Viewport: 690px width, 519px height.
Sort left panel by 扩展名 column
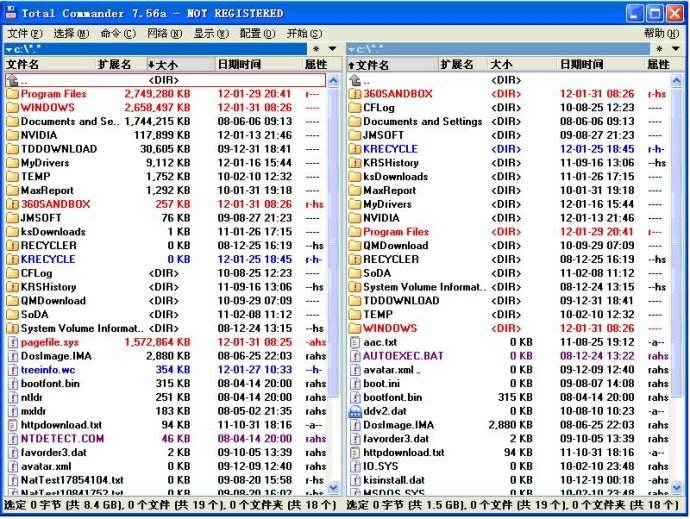(120, 65)
